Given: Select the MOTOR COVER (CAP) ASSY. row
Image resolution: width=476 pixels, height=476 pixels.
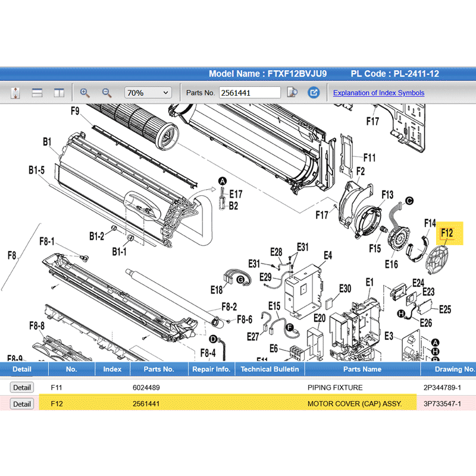Looking at the screenshot, I should point(354,404).
